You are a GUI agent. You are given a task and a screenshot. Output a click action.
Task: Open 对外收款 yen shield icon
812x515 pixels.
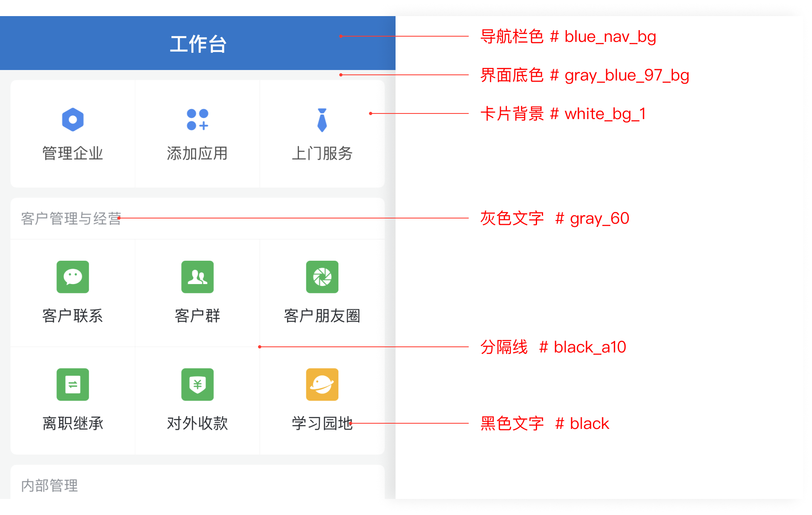pos(197,384)
